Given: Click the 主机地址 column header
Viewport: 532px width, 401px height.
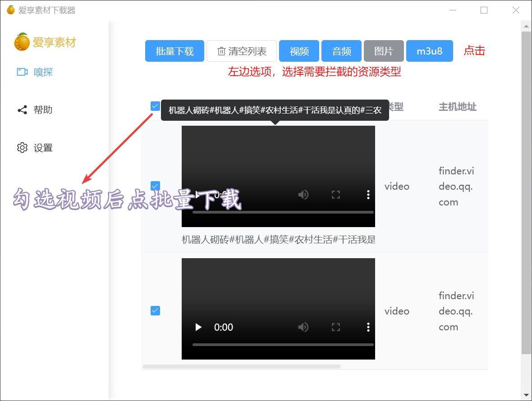Looking at the screenshot, I should [x=457, y=107].
